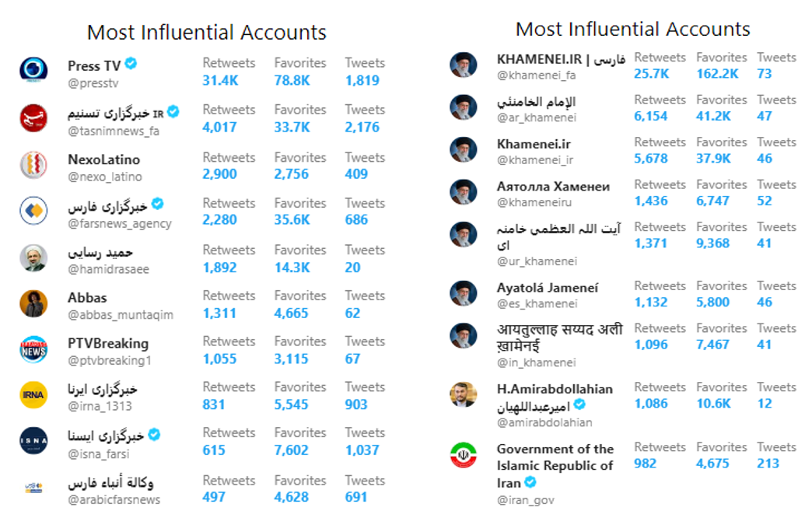Image resolution: width=812 pixels, height=518 pixels.
Task: Open the ISNA dark circular logo
Action: point(33,441)
